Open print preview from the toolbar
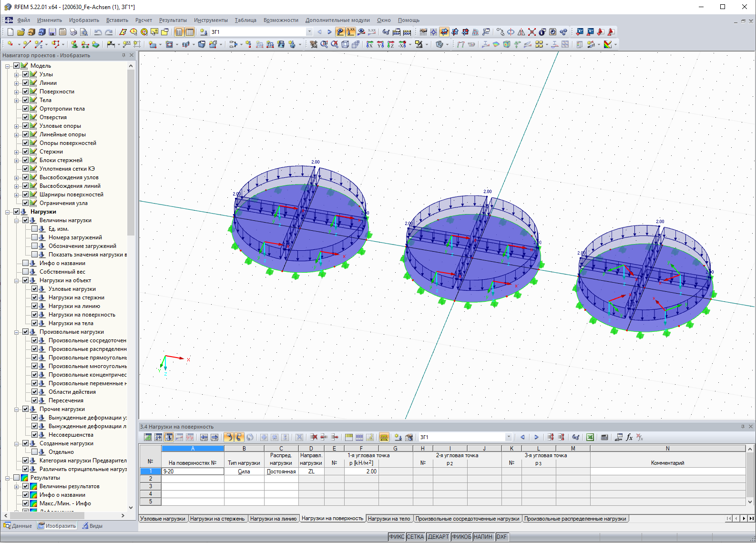Image resolution: width=756 pixels, height=543 pixels. click(84, 32)
